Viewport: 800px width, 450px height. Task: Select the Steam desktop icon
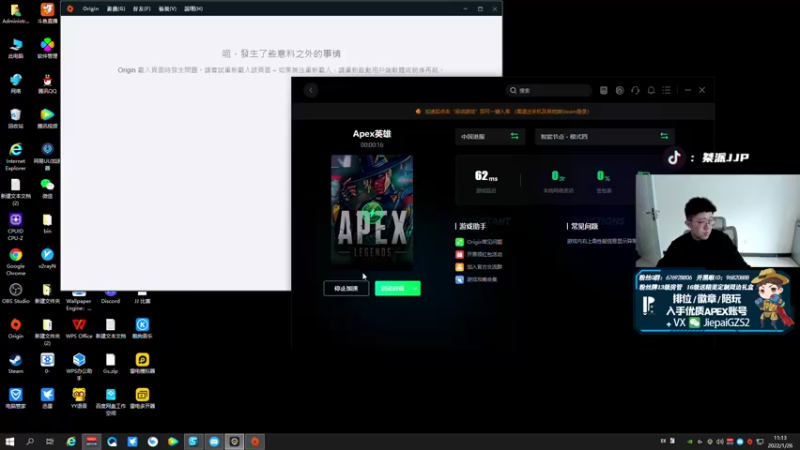[x=16, y=364]
